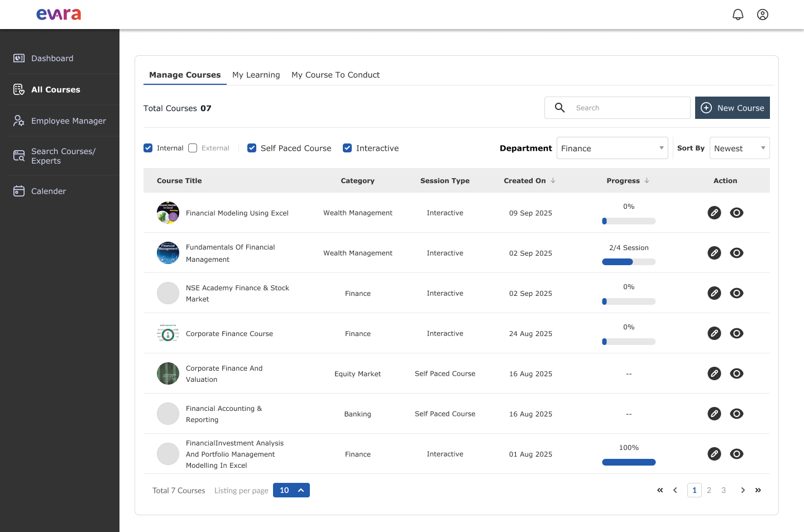
Task: Go to page 3 of the course list
Action: [723, 490]
